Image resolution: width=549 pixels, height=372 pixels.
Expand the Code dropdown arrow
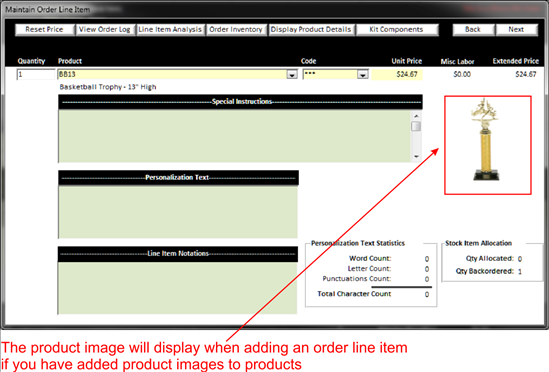point(363,75)
